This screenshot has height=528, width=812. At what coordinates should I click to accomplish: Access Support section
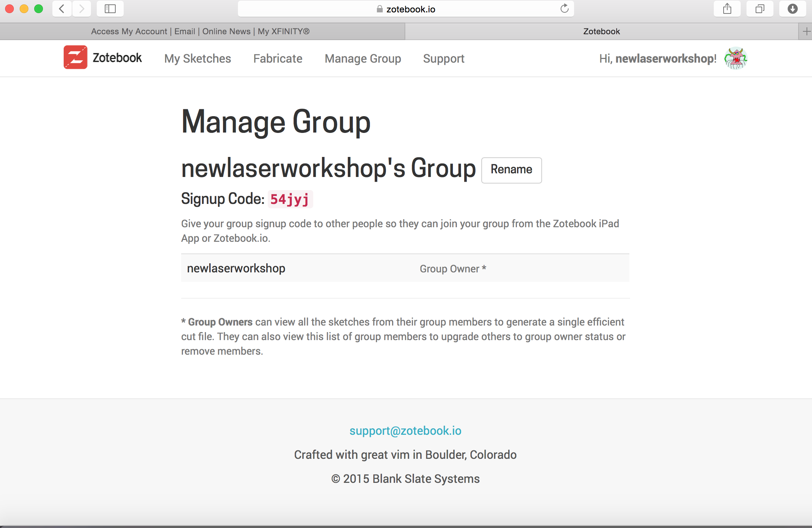click(x=445, y=59)
